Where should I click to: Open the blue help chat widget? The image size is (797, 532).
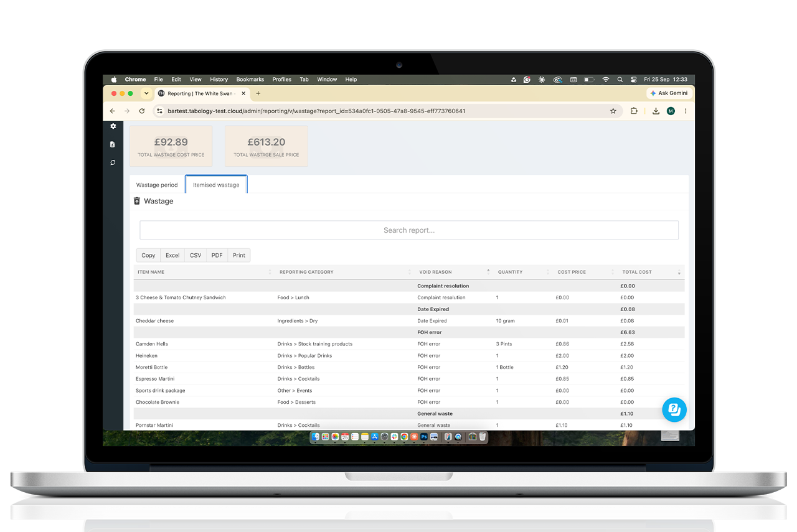point(674,409)
